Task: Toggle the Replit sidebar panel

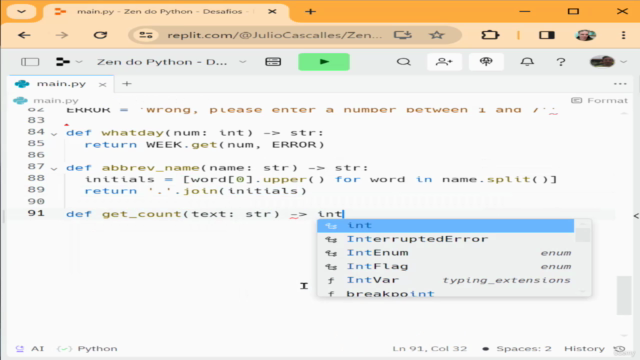Action: point(30,62)
